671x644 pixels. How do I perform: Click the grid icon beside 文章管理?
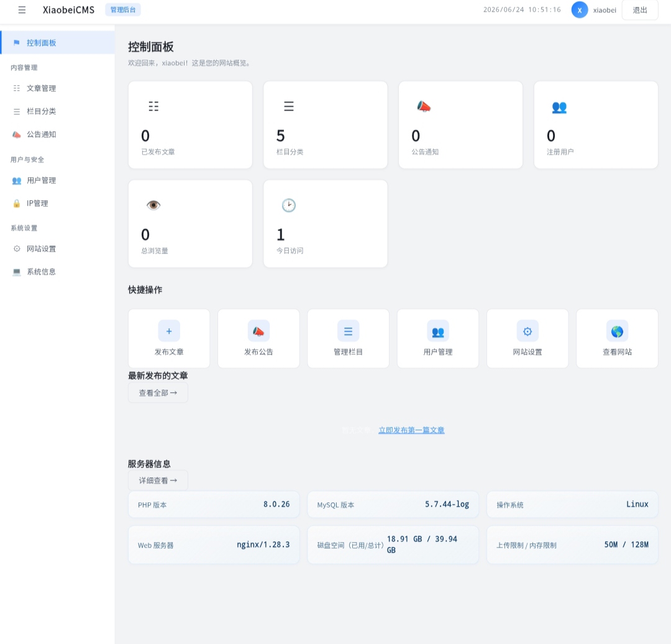pyautogui.click(x=17, y=88)
